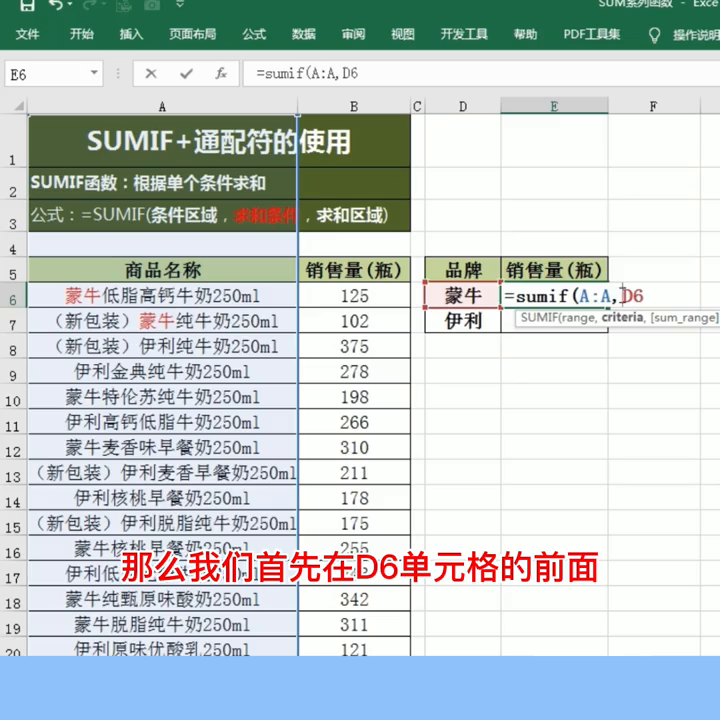This screenshot has width=720, height=720.
Task: Click the Select All corner triangle
Action: coord(18,106)
